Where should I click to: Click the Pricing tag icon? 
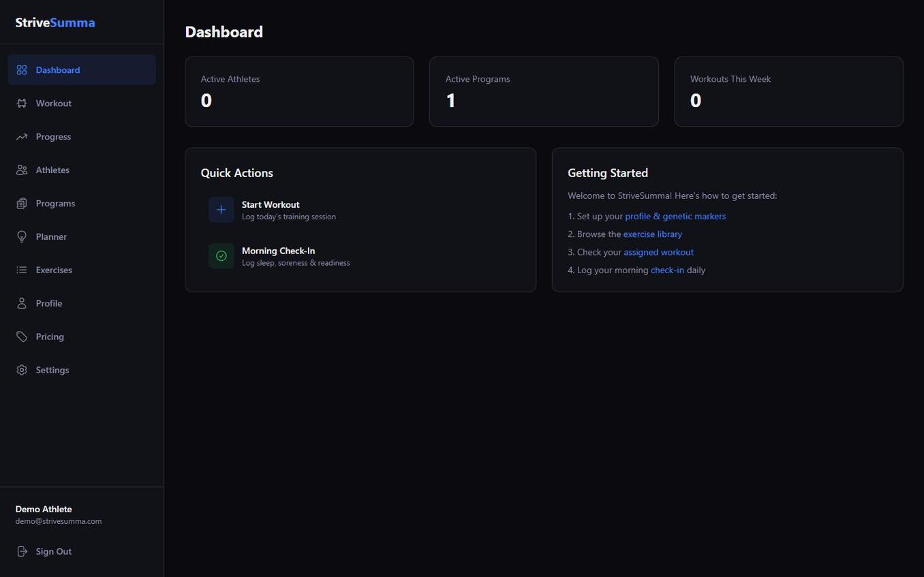[x=21, y=337]
